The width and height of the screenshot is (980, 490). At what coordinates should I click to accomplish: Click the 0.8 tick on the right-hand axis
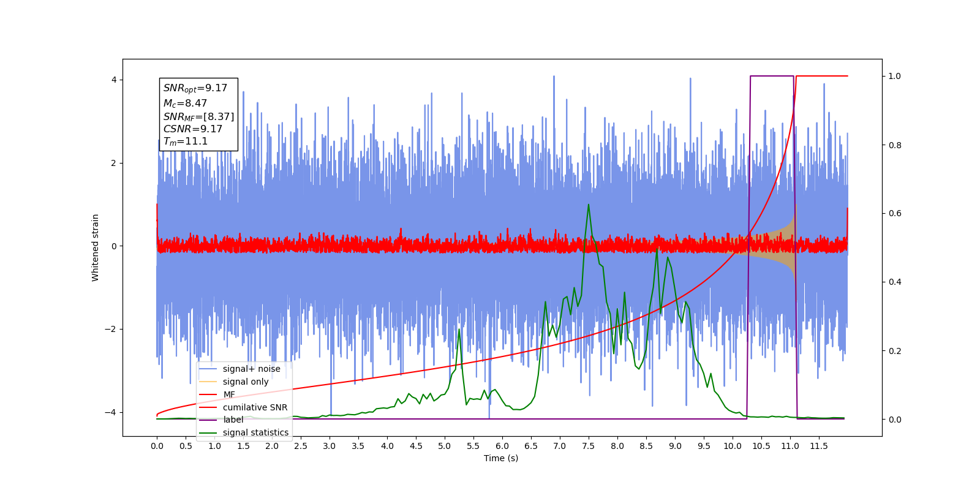[895, 145]
